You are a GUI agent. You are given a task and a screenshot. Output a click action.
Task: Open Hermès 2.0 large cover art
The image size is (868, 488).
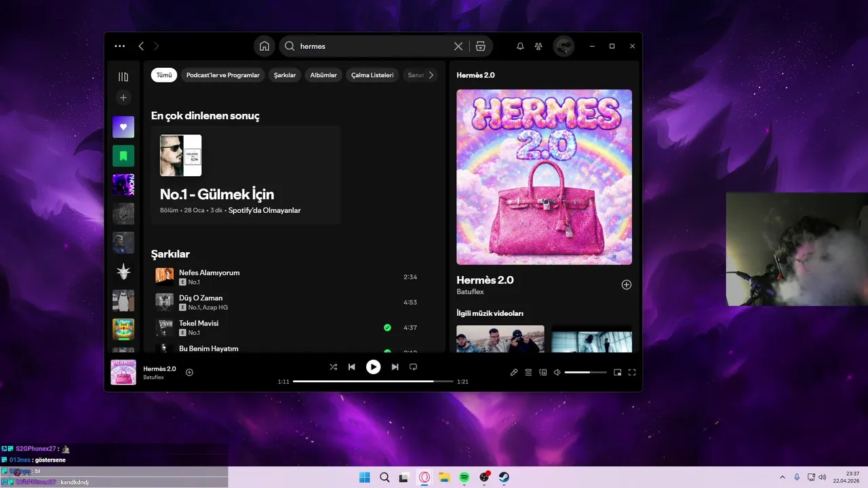(x=545, y=177)
